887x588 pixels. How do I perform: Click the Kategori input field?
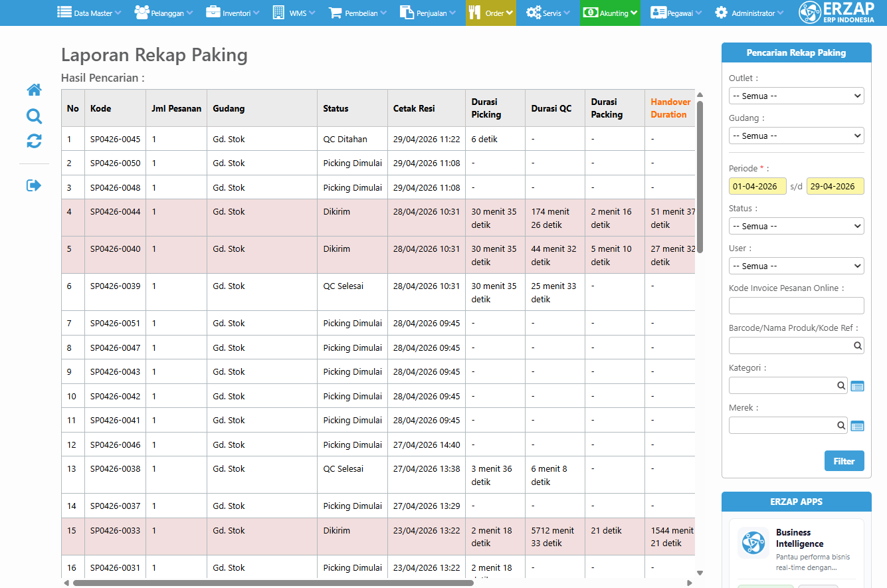pos(782,385)
